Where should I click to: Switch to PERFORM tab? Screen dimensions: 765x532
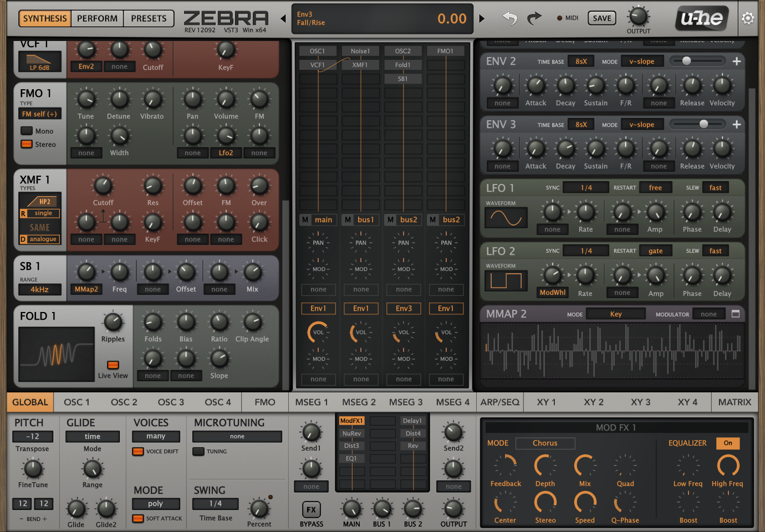(x=97, y=18)
